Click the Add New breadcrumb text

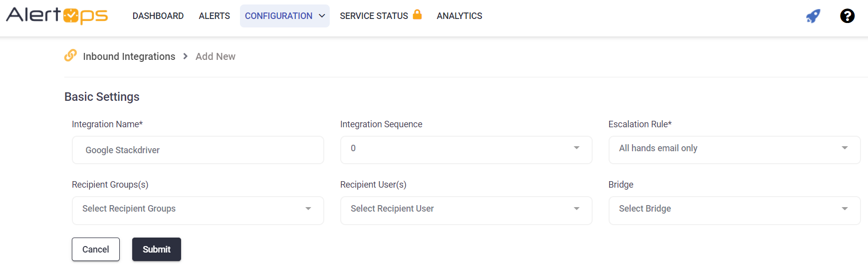(215, 56)
